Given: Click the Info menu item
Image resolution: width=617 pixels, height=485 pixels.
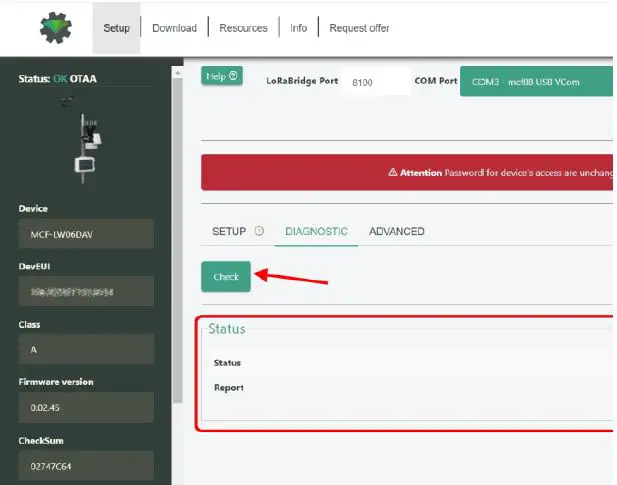Looking at the screenshot, I should 298,28.
